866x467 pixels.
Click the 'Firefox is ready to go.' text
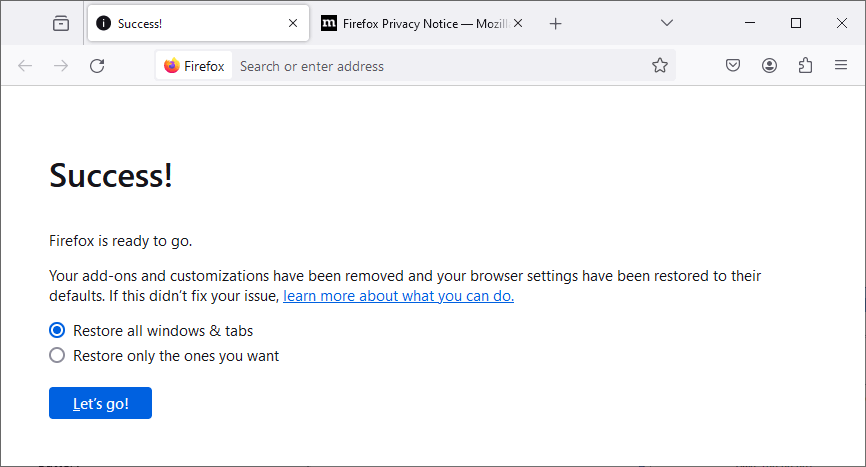(x=120, y=241)
